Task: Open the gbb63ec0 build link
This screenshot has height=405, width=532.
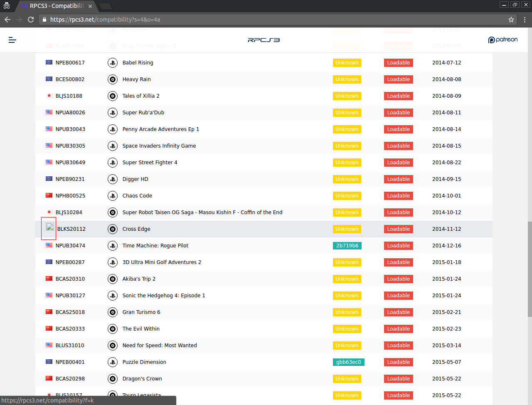Action: click(x=348, y=362)
